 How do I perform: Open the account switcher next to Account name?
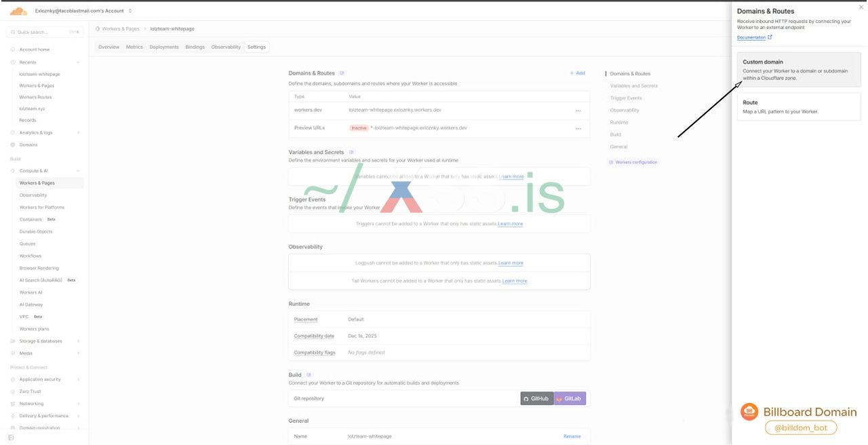click(130, 11)
